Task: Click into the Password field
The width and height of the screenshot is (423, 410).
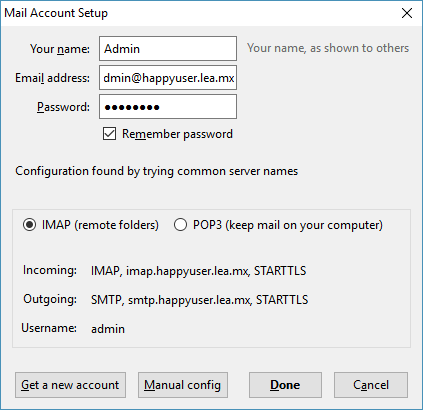Action: tap(168, 107)
